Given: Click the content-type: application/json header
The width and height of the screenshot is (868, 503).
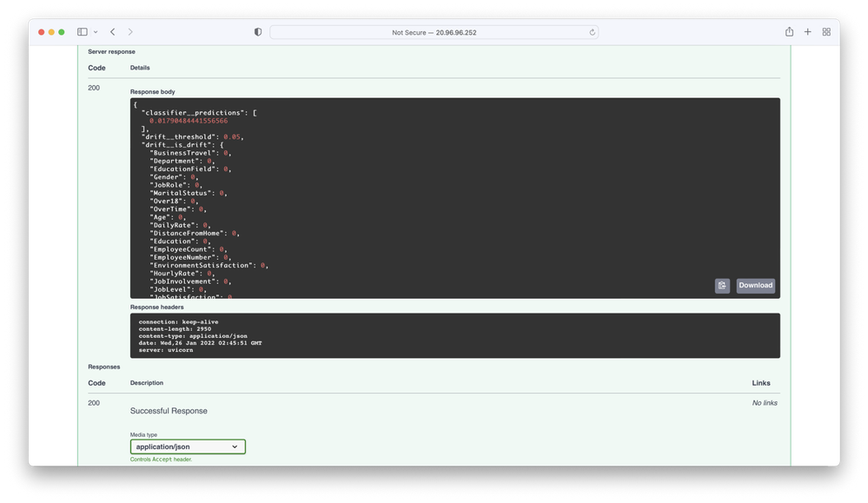Looking at the screenshot, I should tap(193, 336).
